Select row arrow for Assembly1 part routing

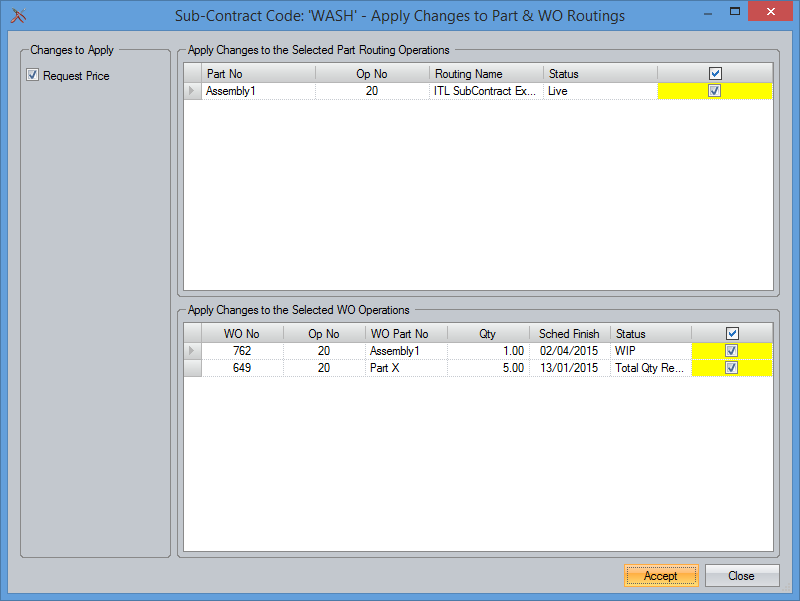coord(192,91)
